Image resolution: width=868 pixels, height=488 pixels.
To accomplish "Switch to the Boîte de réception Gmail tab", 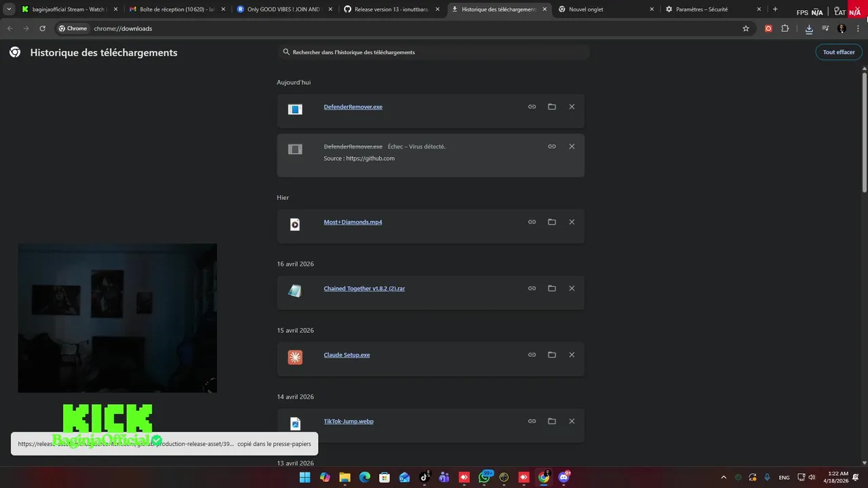I will click(176, 9).
